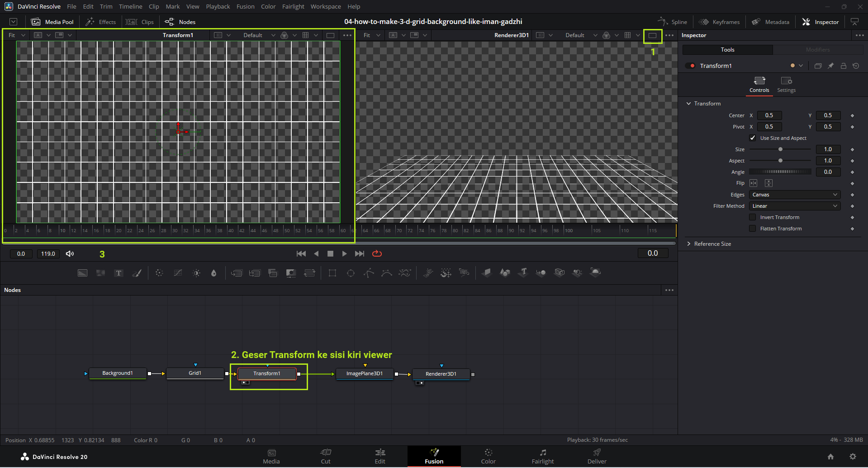Viewport: 868px width, 468px height.
Task: Mute audio with the speaker icon
Action: [x=70, y=254]
